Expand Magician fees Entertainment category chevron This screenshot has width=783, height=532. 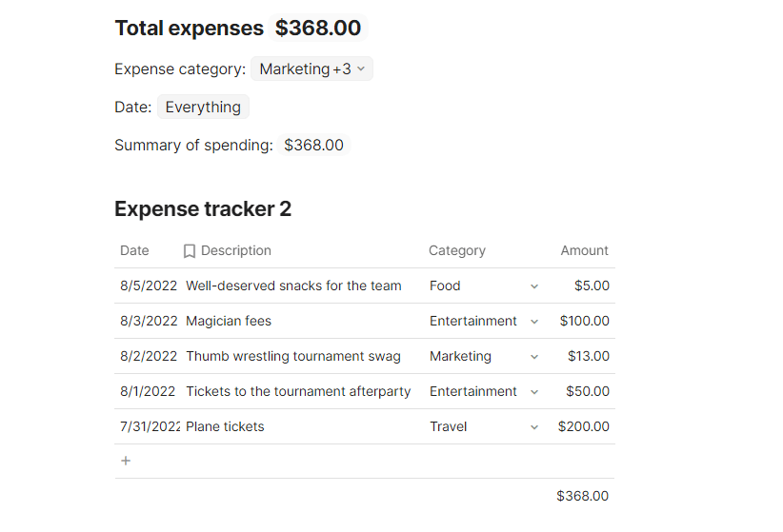(534, 322)
